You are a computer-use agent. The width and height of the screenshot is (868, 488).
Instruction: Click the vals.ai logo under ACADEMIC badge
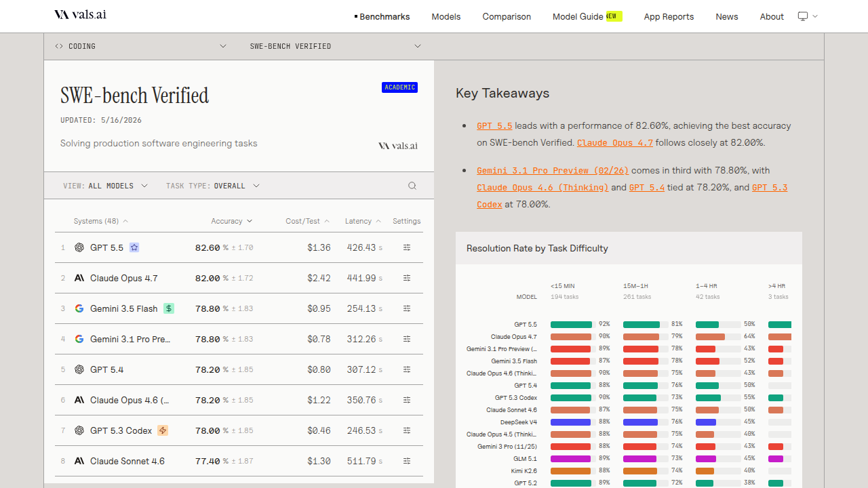(398, 146)
